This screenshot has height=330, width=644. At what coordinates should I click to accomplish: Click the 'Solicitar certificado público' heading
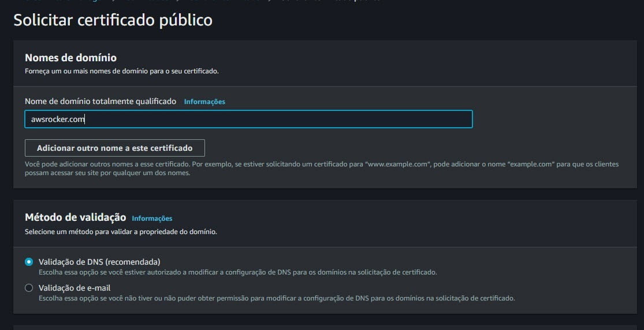(x=113, y=20)
